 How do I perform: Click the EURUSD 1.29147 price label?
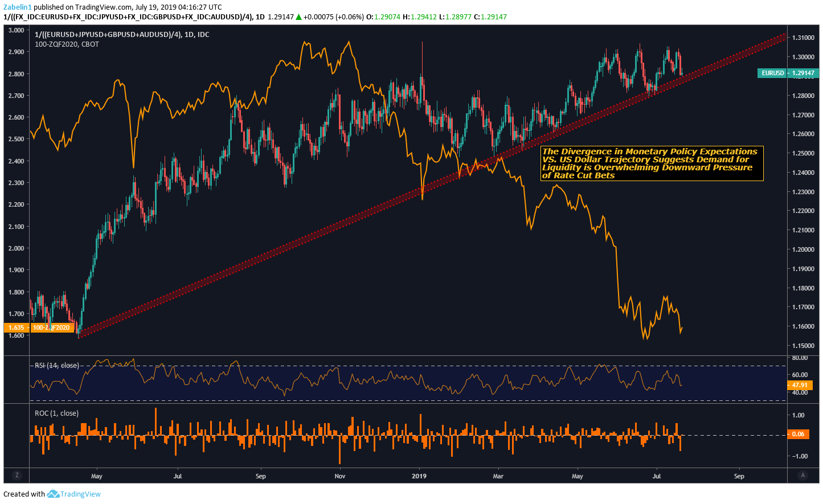tap(788, 73)
